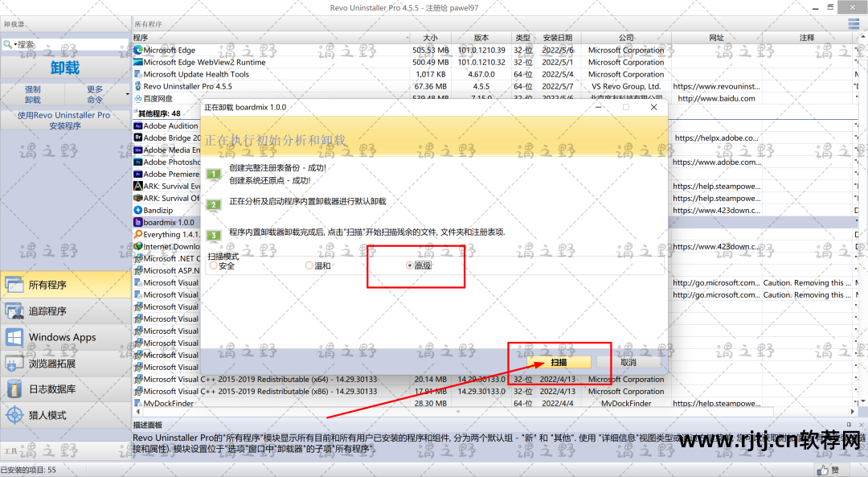Click the Windows Apps logo icon
868x477 pixels.
[14, 337]
